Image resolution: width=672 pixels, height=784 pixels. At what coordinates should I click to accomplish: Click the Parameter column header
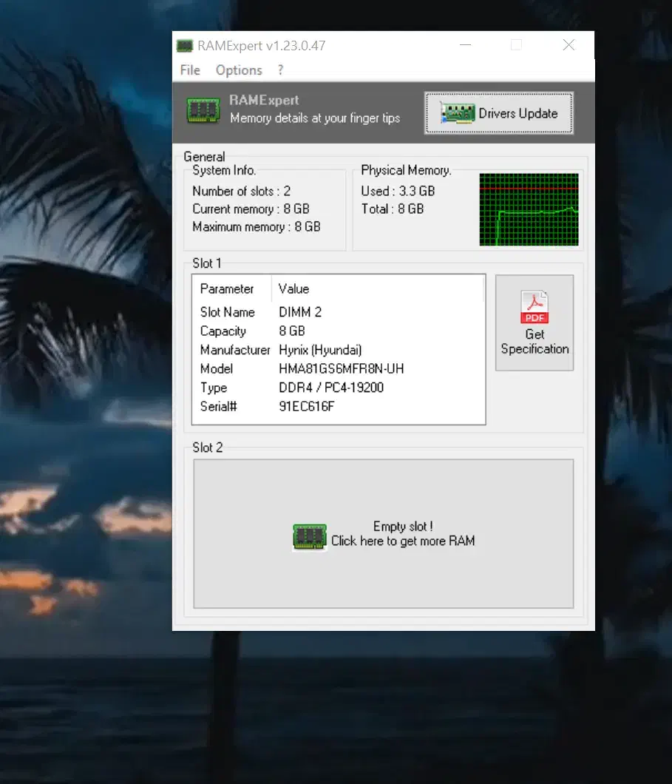pos(227,288)
